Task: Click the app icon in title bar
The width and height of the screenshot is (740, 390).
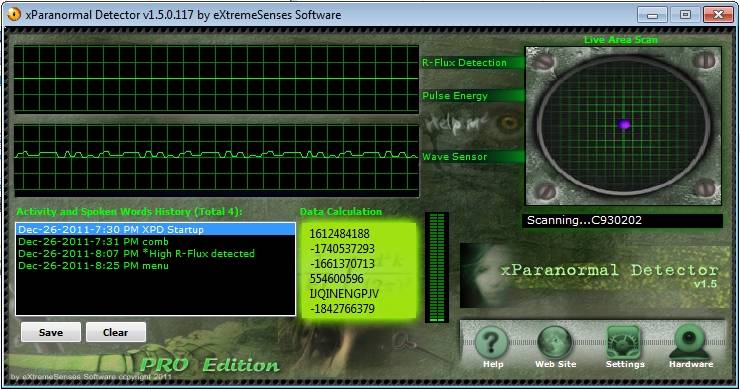Action: (x=14, y=15)
